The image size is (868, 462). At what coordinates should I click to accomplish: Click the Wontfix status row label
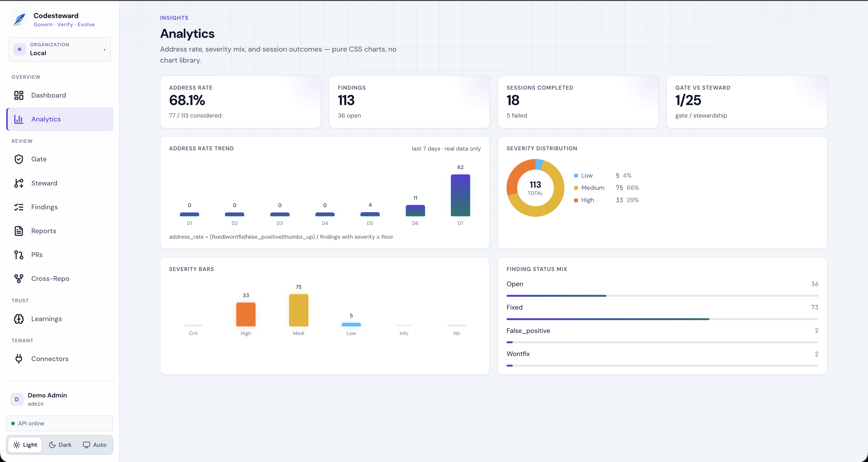(518, 354)
